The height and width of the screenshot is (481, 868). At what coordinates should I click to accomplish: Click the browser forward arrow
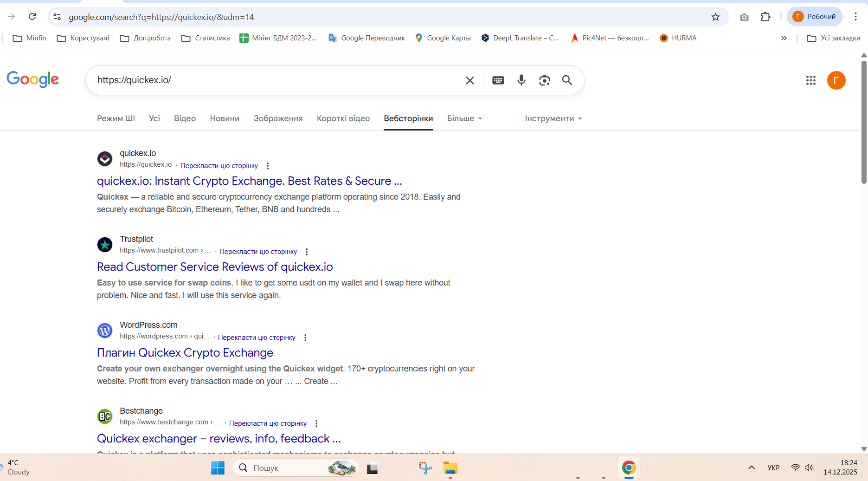coord(12,17)
